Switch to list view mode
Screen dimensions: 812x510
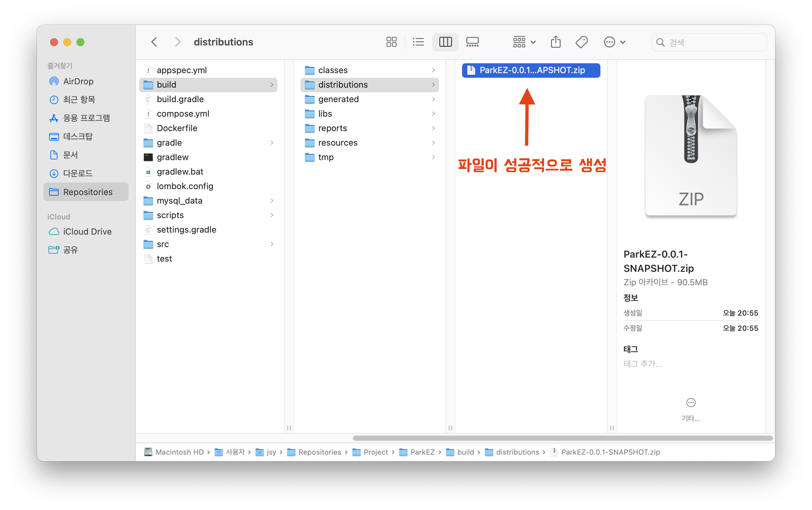click(x=418, y=42)
